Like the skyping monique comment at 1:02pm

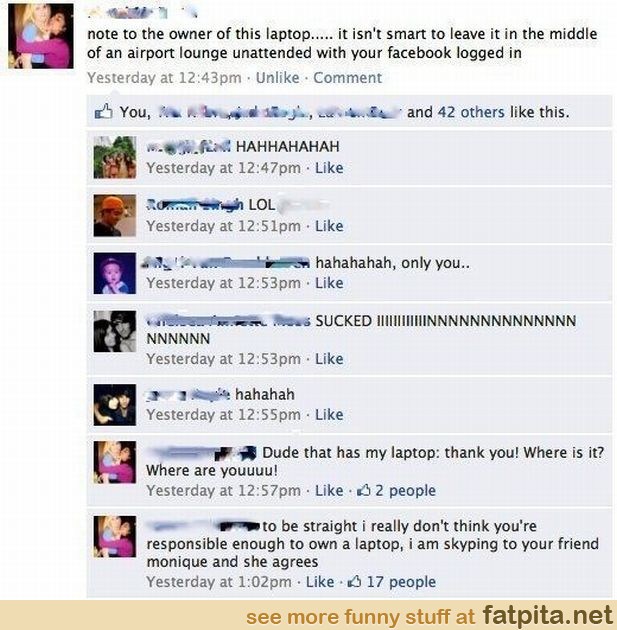point(320,581)
